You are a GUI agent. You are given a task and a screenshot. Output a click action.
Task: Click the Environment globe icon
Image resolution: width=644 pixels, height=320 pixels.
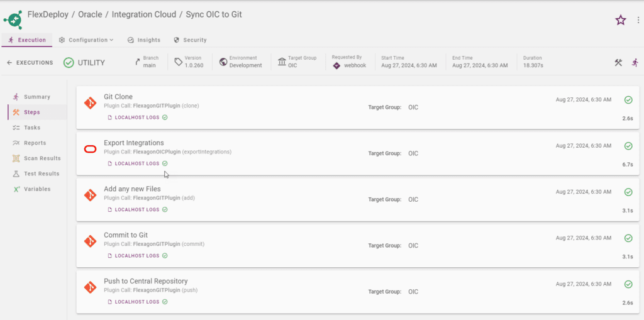[x=223, y=62]
